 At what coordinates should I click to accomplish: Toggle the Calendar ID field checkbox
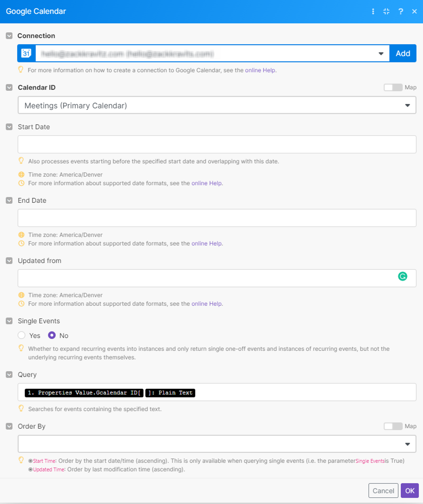click(9, 87)
